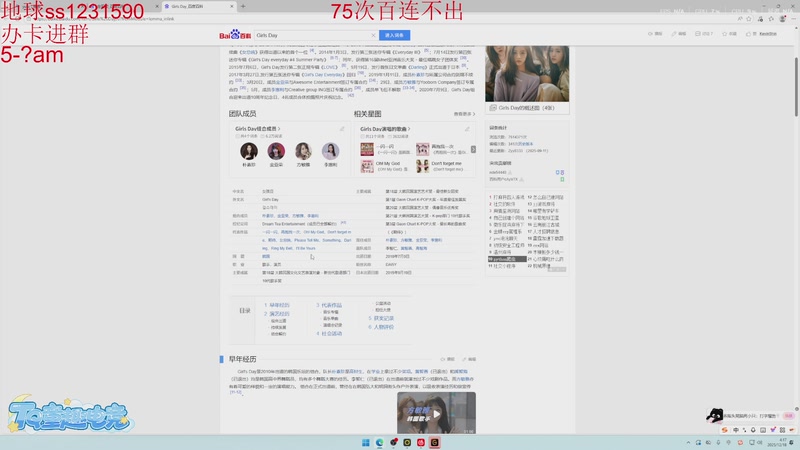
Task: Play the 方敏雅 video thumbnail
Action: 436,413
